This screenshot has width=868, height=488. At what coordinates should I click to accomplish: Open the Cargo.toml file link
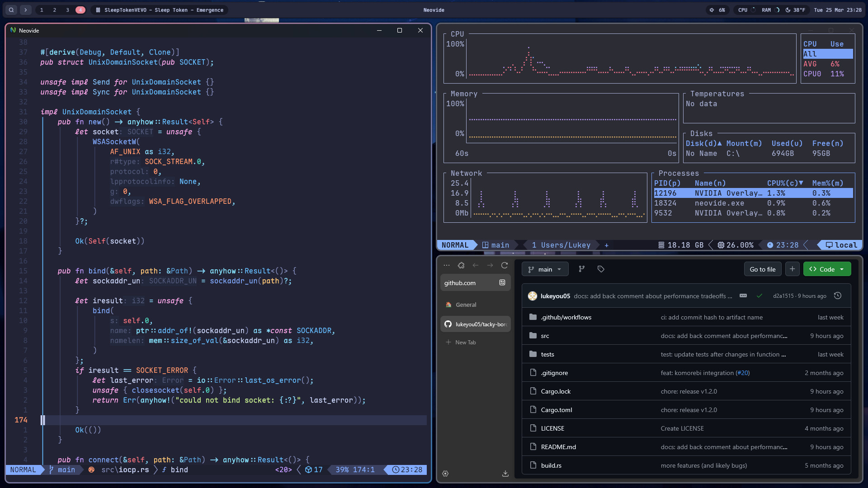pyautogui.click(x=557, y=410)
